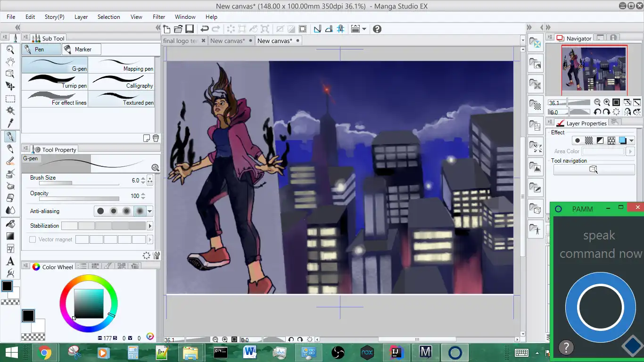Click inside the Color Wheel square
644x362 pixels.
[89, 303]
